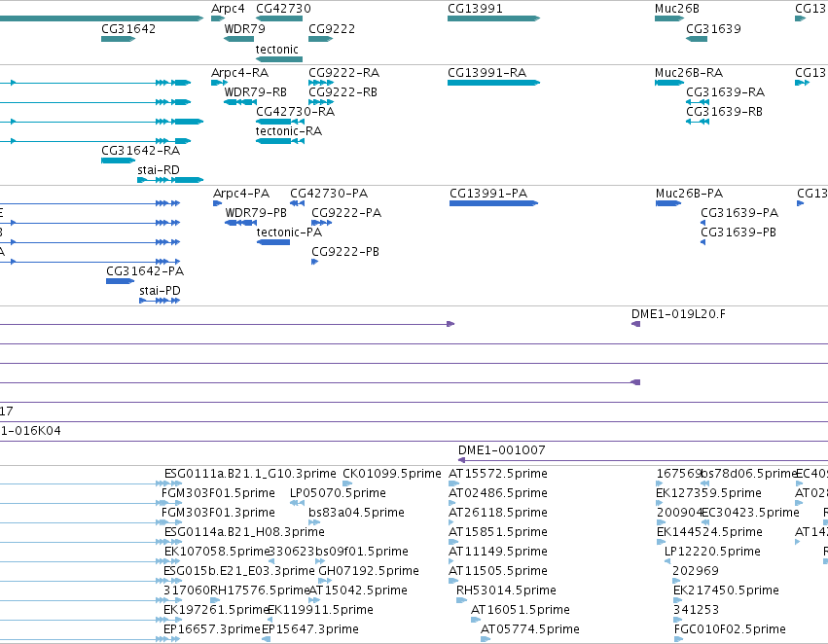828x644 pixels.
Task: Select the CG31639 gene label
Action: pyautogui.click(x=713, y=29)
